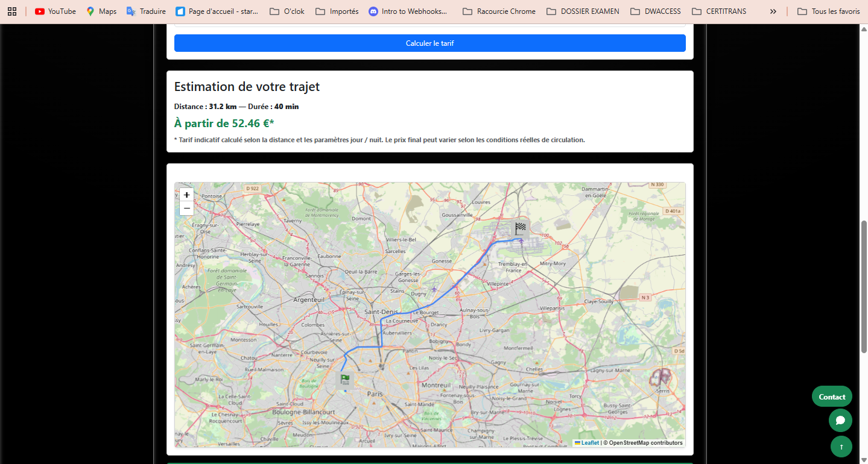The width and height of the screenshot is (868, 464).
Task: Open the YouTube bookmark
Action: (55, 11)
